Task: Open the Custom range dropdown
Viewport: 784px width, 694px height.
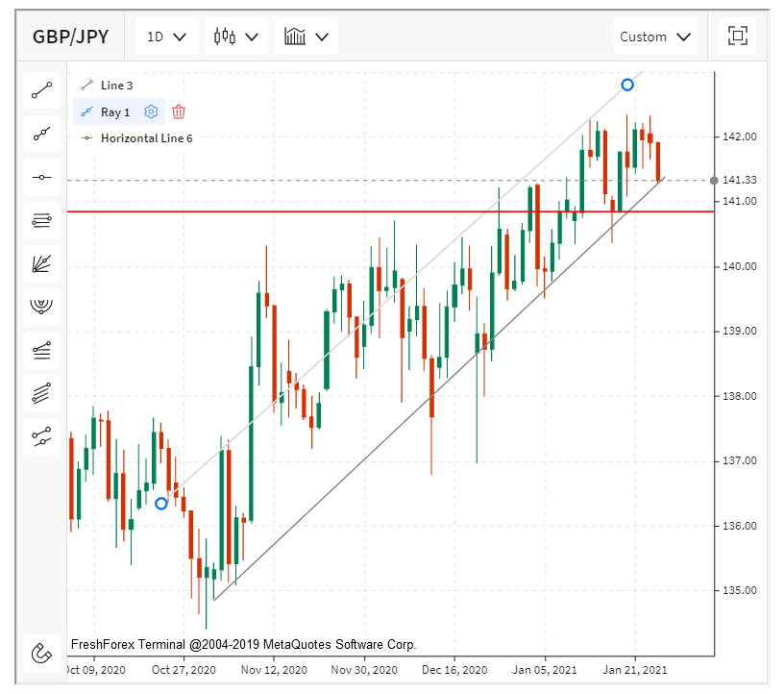Action: (x=655, y=37)
